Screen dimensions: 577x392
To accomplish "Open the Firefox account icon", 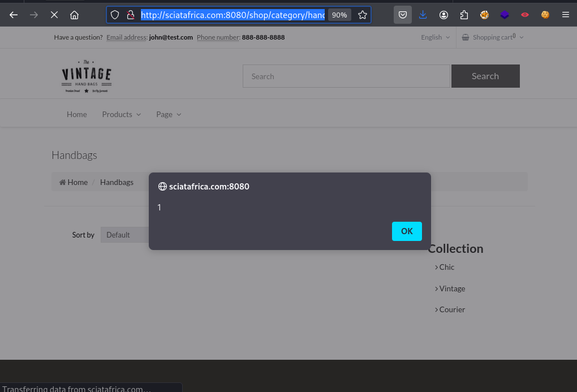I will coord(443,15).
